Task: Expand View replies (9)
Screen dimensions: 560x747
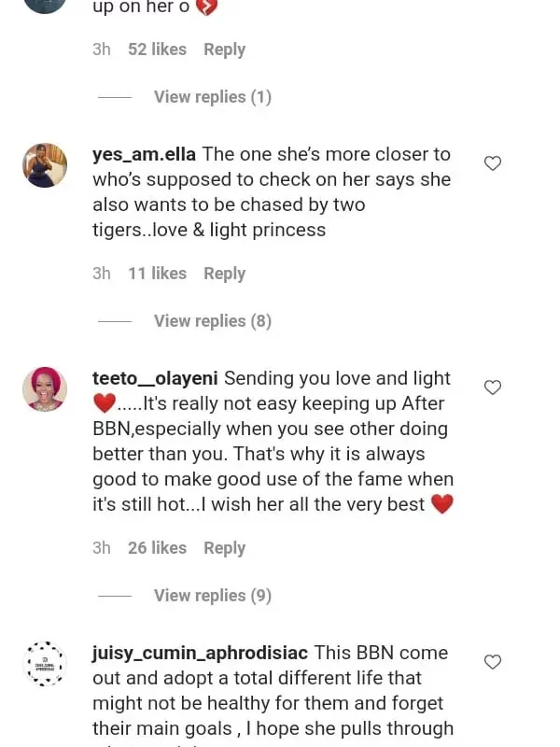Action: pos(212,596)
